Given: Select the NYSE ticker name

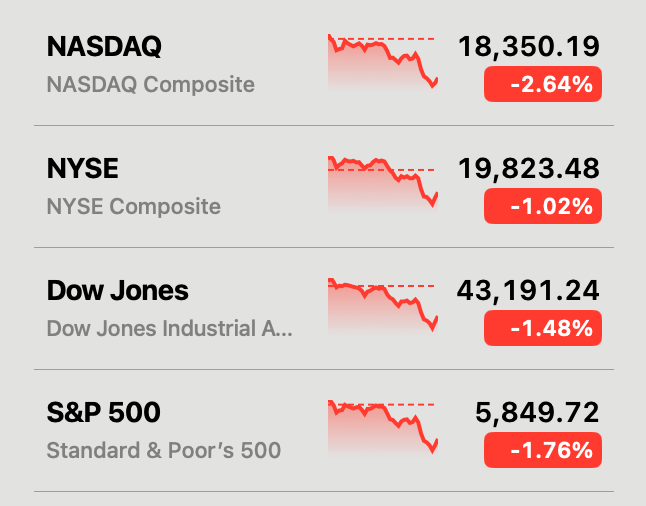Looking at the screenshot, I should [83, 169].
